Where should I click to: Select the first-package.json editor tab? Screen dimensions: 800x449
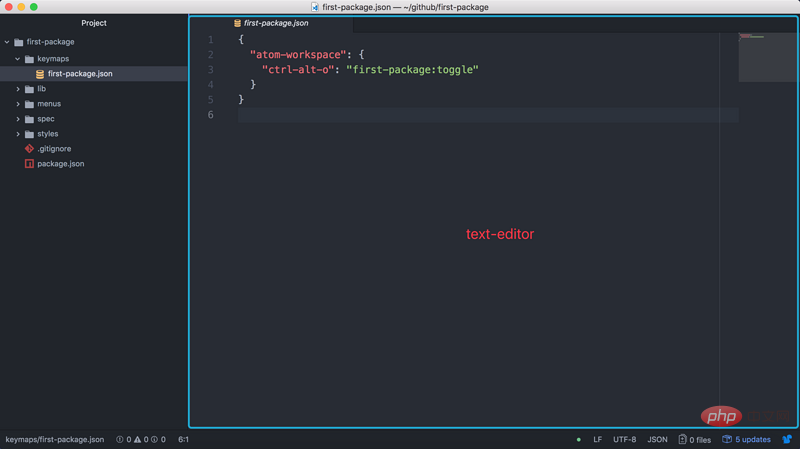coord(271,23)
